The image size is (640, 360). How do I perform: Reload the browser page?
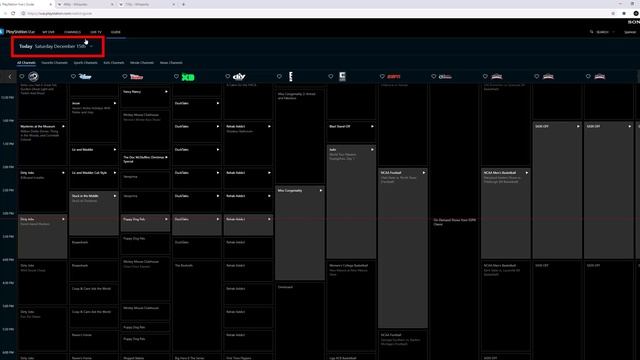click(13, 13)
